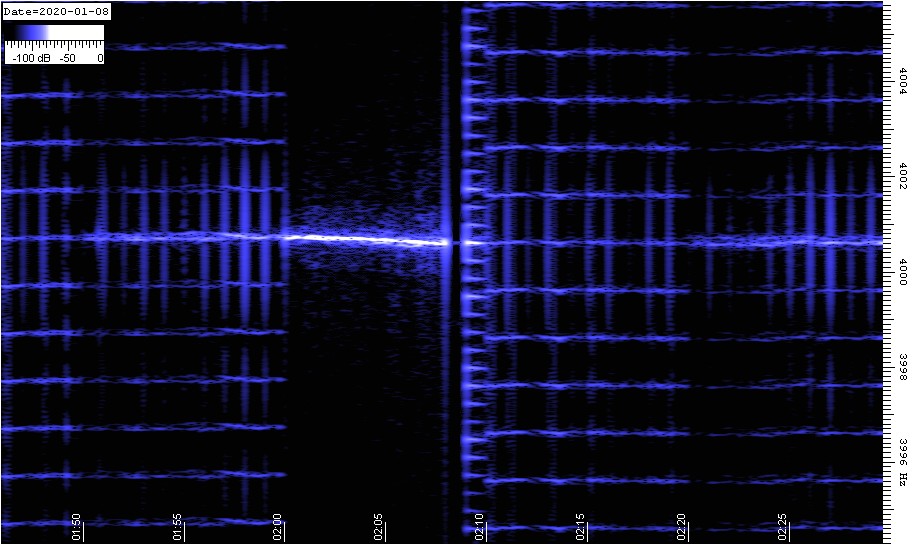This screenshot has width=912, height=545.
Task: Select the 02:25 time marker
Action: [782, 527]
